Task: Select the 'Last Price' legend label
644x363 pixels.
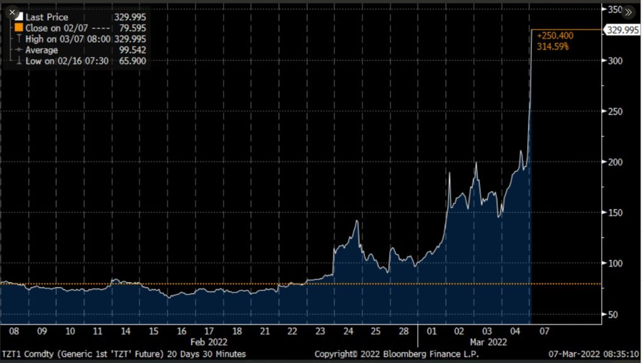Action: (47, 17)
